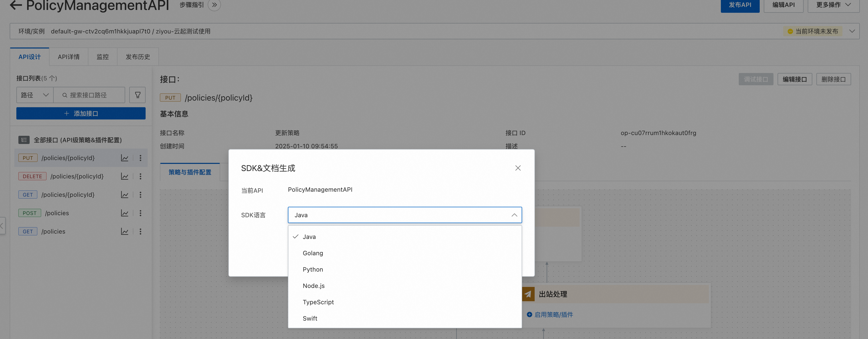
Task: Click the 添加接口 button
Action: (x=81, y=113)
